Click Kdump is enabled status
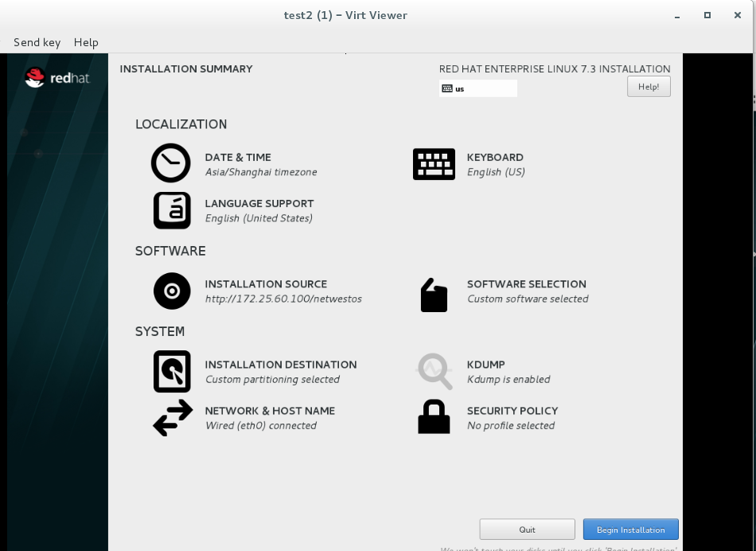This screenshot has height=551, width=756. (509, 380)
